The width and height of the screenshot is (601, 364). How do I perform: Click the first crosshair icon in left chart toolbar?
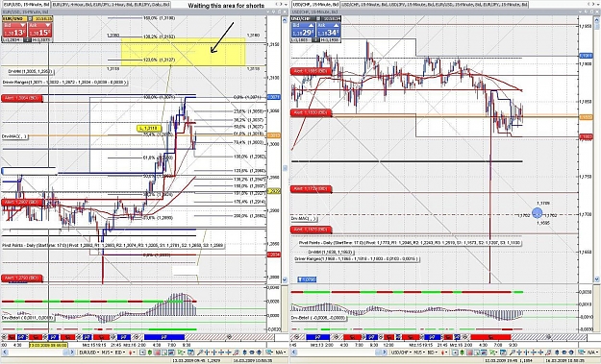[x=208, y=352]
